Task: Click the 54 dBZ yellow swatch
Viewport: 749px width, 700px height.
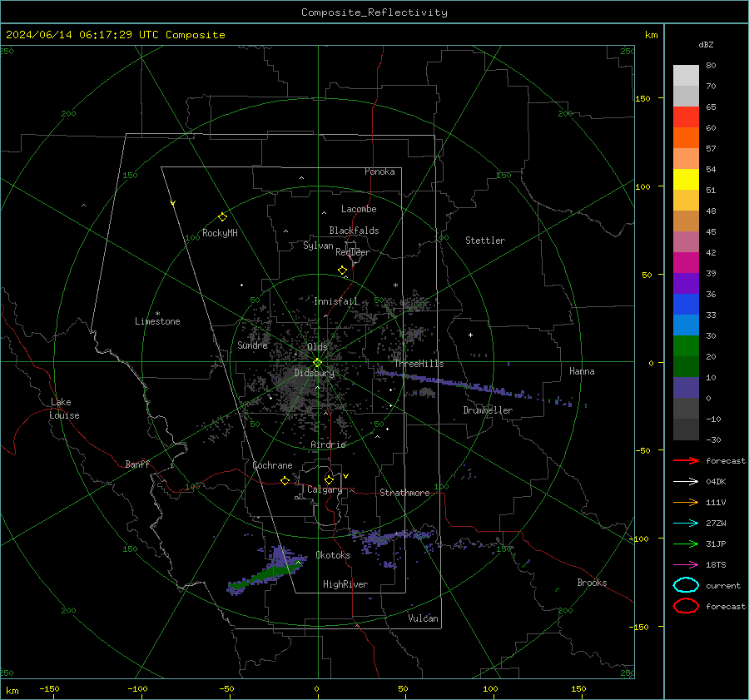Action: [x=686, y=179]
